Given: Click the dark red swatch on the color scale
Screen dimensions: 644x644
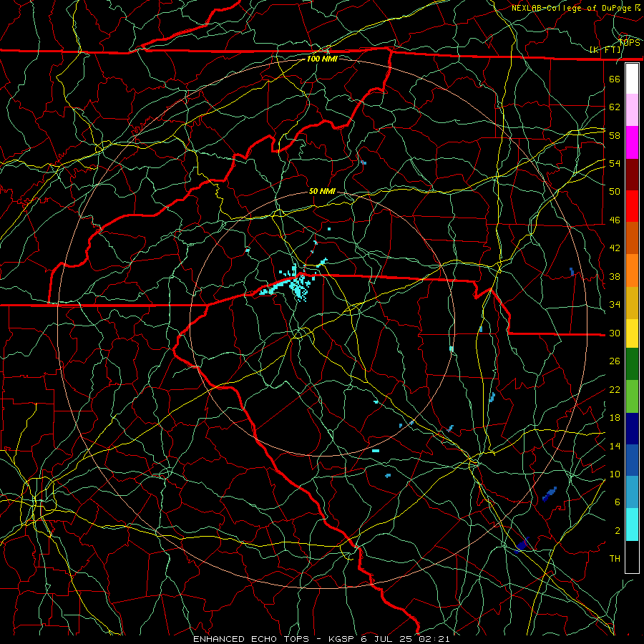Looking at the screenshot, I should 632,175.
